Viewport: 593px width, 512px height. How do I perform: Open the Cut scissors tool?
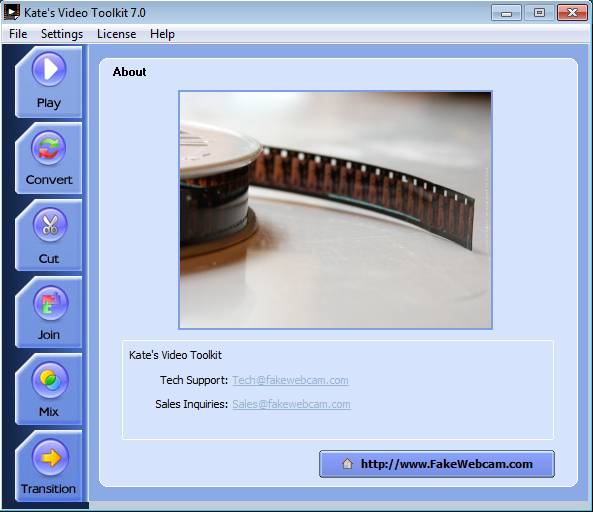click(48, 235)
